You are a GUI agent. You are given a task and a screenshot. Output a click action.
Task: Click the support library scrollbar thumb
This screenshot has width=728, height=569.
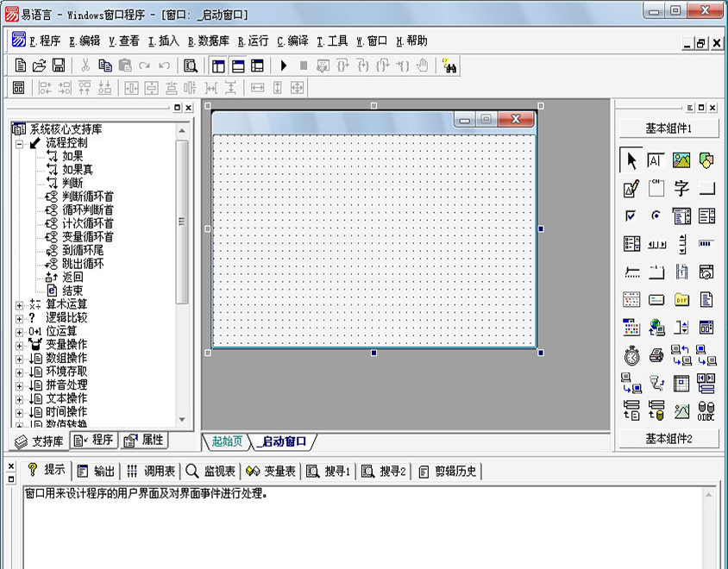[x=182, y=222]
